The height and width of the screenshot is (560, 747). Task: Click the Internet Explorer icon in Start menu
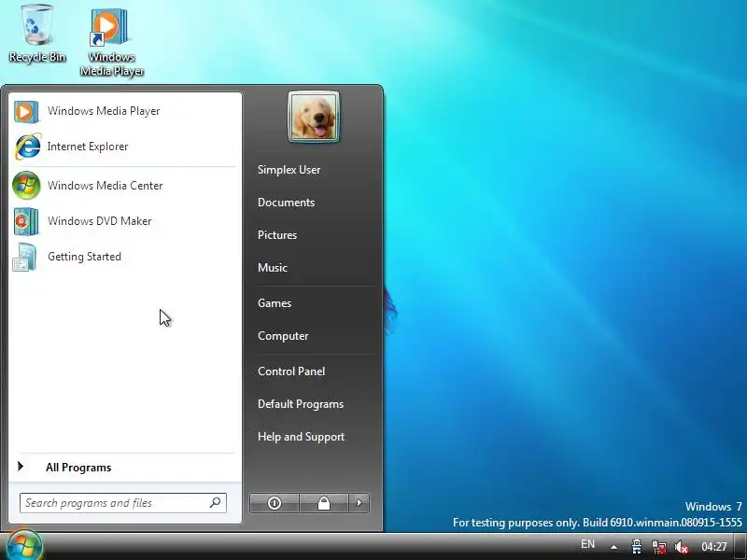tap(28, 147)
